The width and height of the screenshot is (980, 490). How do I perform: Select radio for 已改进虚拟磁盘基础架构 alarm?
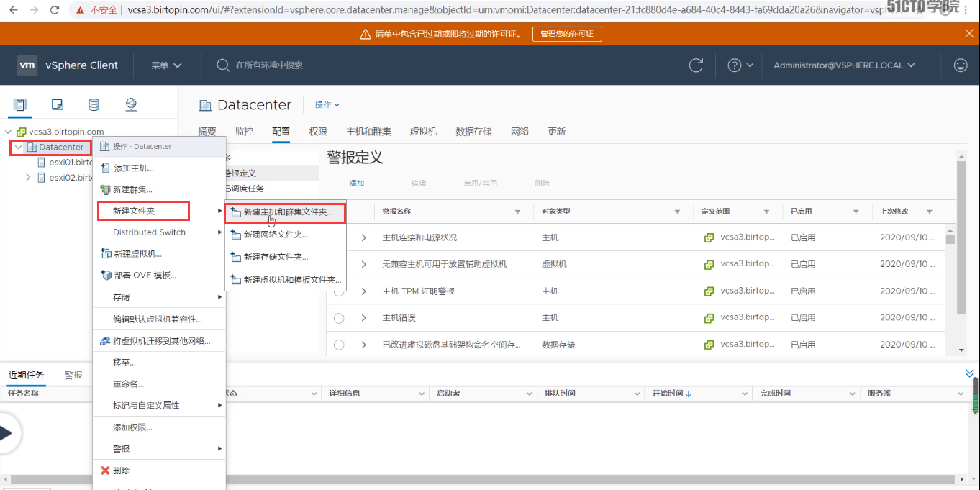339,345
